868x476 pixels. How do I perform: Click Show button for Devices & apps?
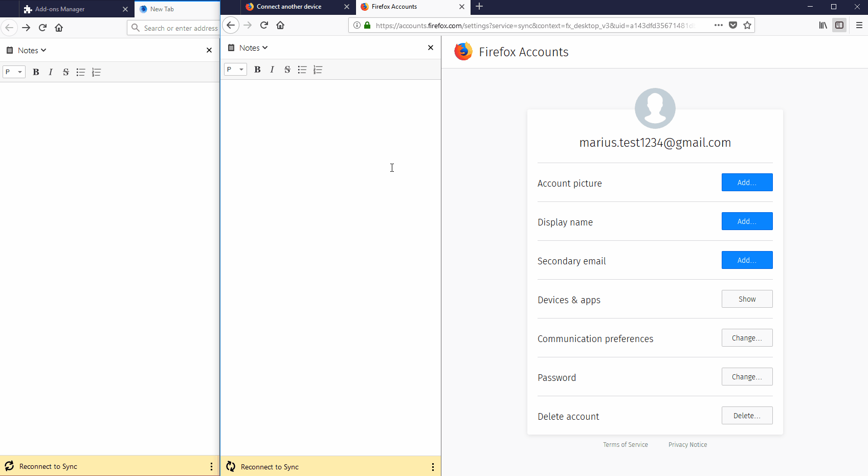[747, 299]
